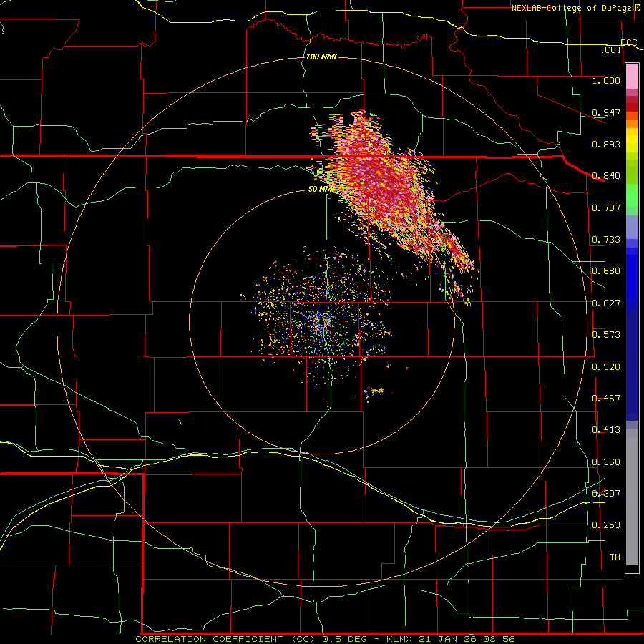Click the 0.840 scale value
This screenshot has height=644, width=644.
[606, 176]
